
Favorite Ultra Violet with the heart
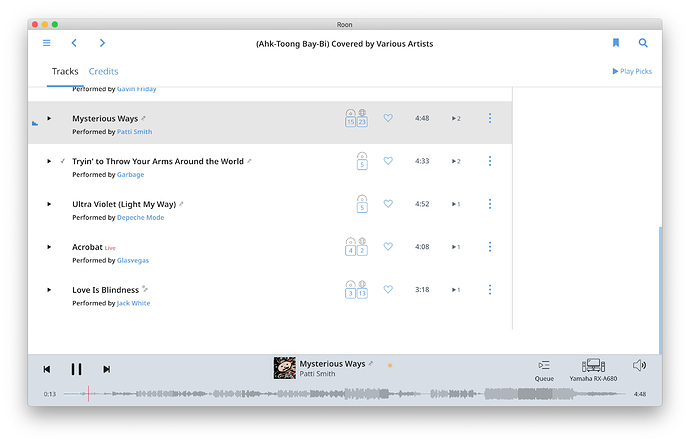pos(388,204)
